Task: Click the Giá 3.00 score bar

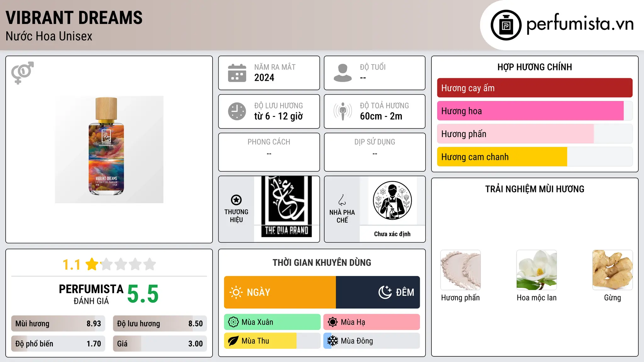Action: pyautogui.click(x=160, y=344)
